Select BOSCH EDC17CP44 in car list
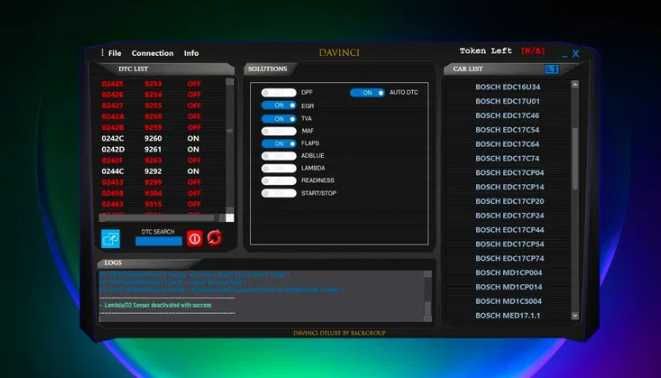 click(510, 230)
